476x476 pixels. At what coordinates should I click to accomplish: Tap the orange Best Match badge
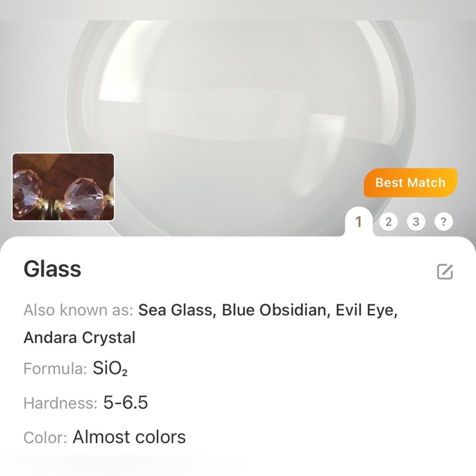point(410,182)
